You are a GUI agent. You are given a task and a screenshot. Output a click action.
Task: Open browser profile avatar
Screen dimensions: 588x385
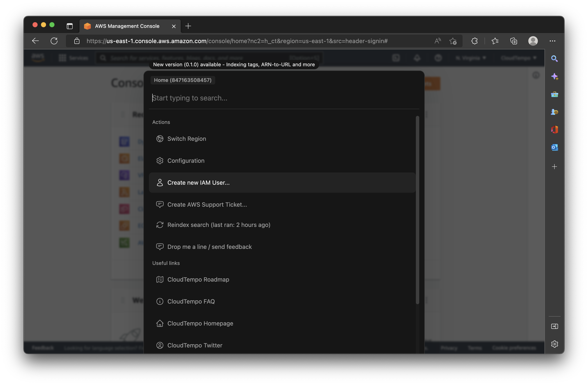click(533, 41)
